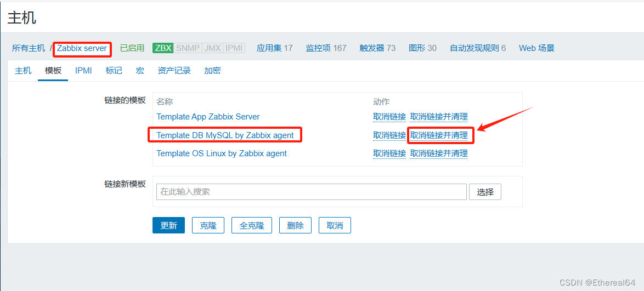644x291 pixels.
Task: Open Template OS Linux by Zabbix agent
Action: (x=222, y=153)
